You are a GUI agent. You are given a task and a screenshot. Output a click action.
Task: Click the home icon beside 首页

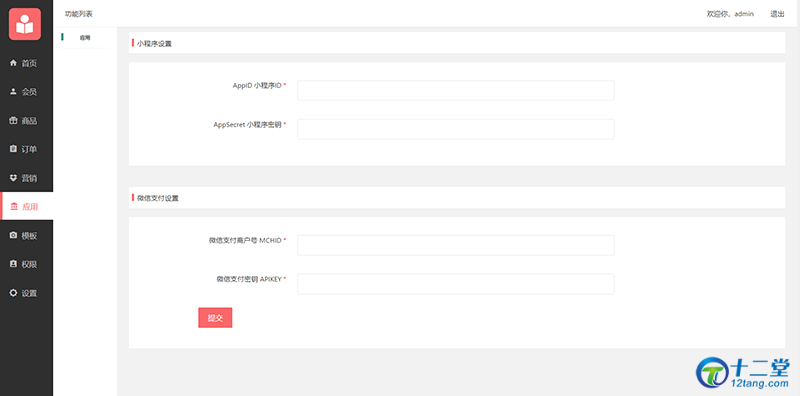click(x=14, y=63)
